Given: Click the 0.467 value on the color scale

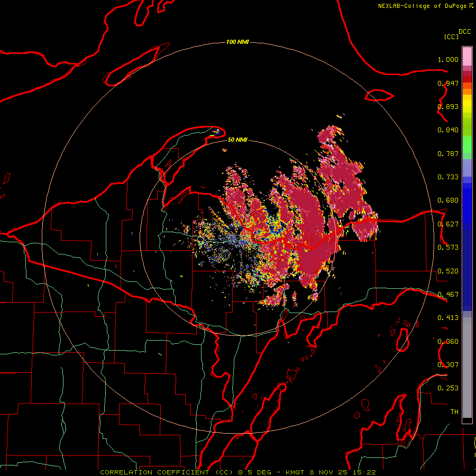Looking at the screenshot, I should tap(448, 295).
